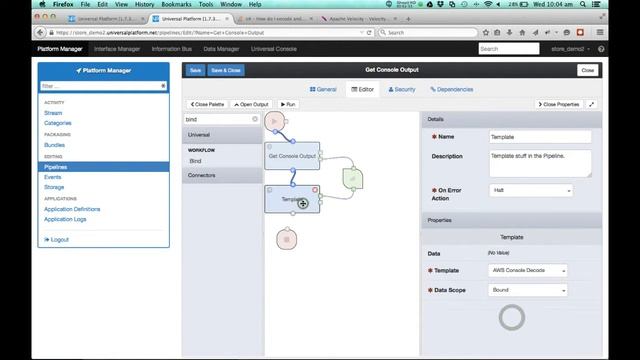Click the Close Properties button
Screen dimensions: 640x360
pyautogui.click(x=559, y=104)
